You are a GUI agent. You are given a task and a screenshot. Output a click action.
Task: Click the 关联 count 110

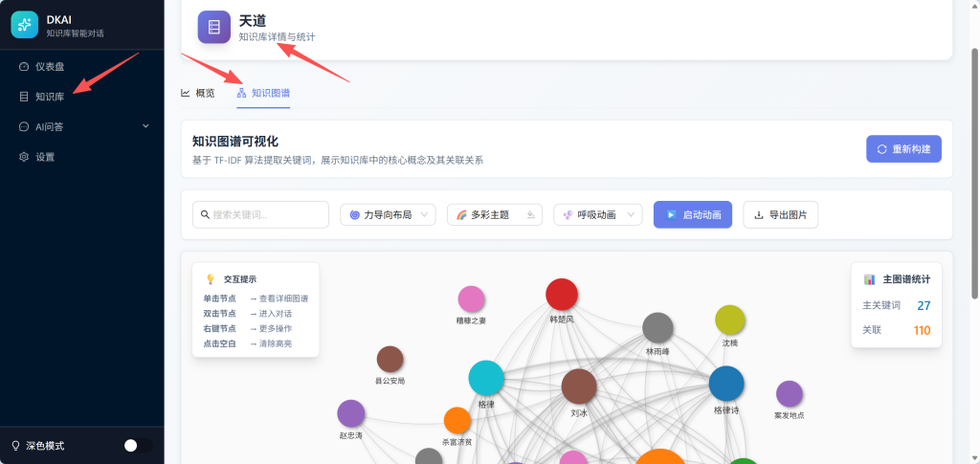coord(923,330)
